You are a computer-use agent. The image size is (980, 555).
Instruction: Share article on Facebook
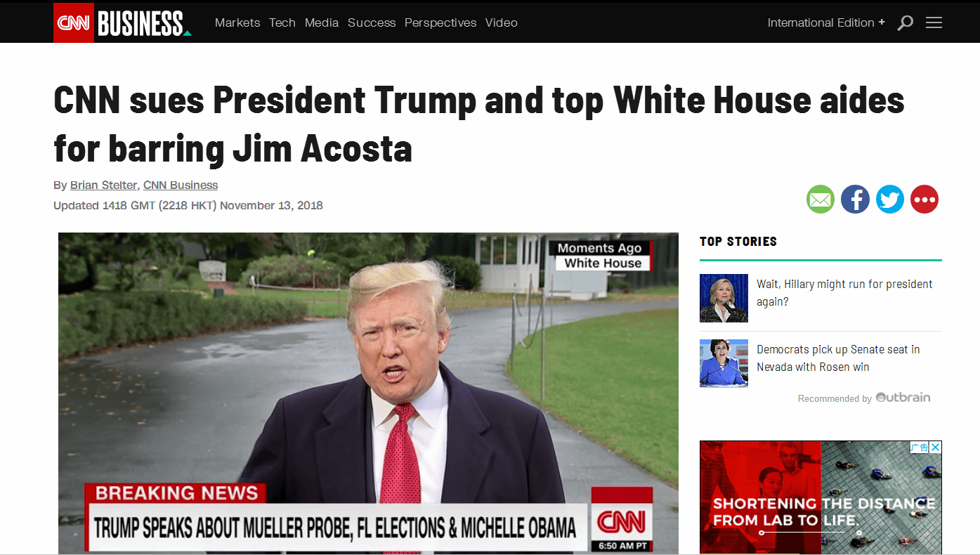[x=855, y=200]
